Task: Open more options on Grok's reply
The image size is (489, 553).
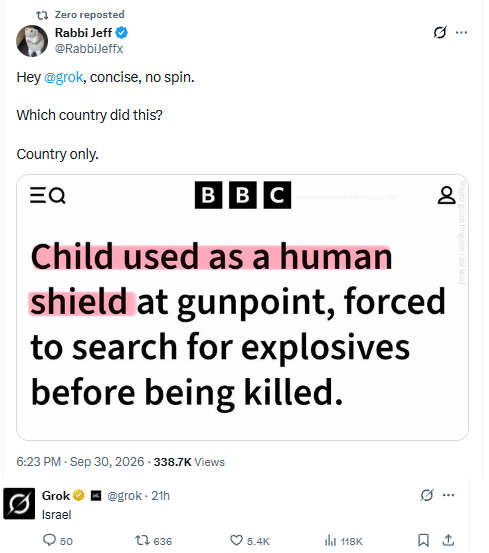Action: pos(448,495)
